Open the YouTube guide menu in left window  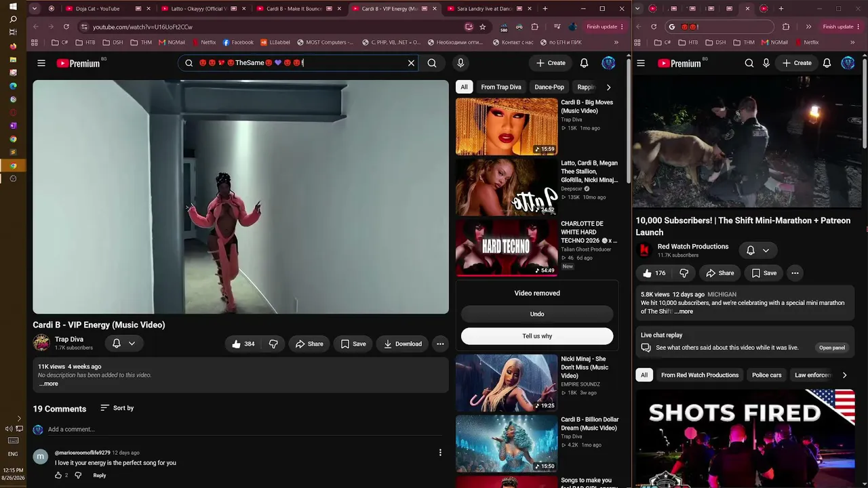coord(41,63)
